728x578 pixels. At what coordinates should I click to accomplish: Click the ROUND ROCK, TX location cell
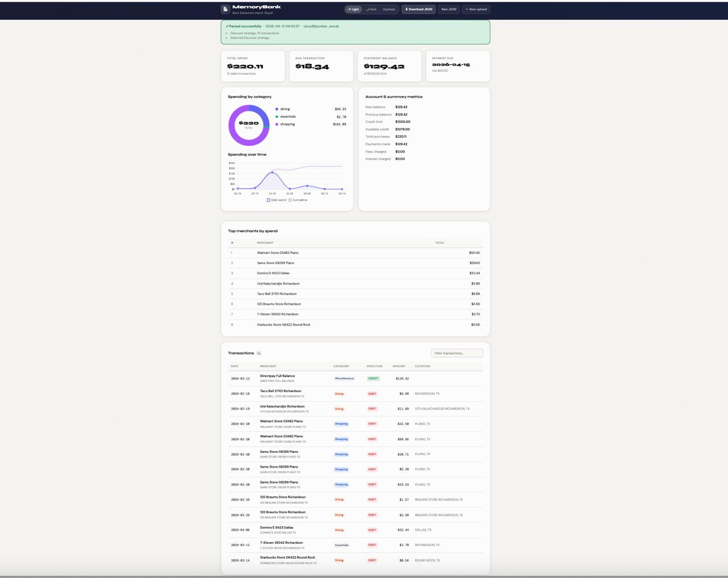tap(427, 560)
